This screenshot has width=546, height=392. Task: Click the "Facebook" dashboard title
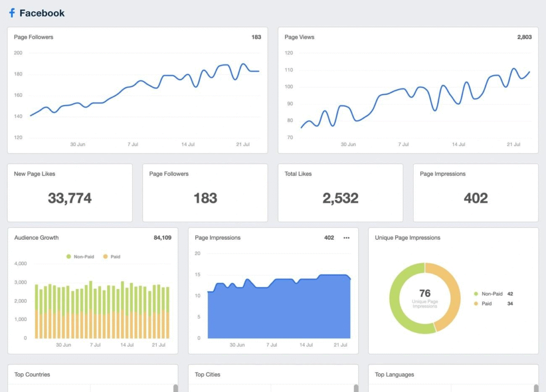tap(42, 13)
